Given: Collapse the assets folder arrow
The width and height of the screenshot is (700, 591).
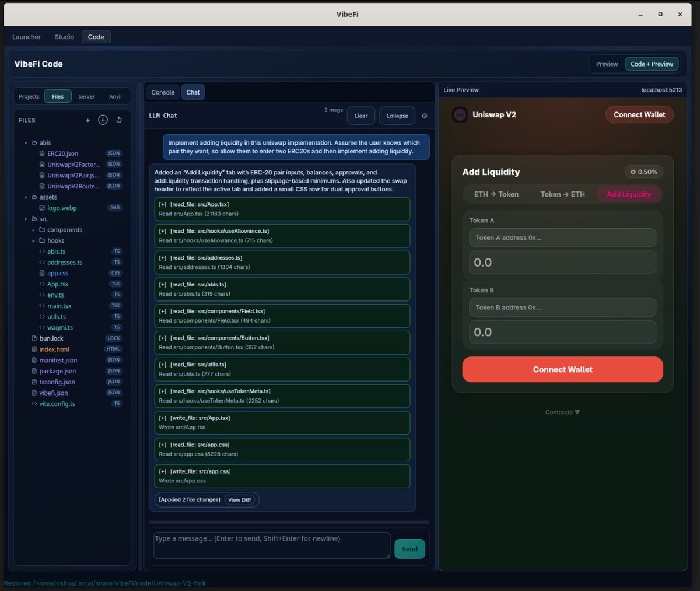Looking at the screenshot, I should tap(26, 197).
